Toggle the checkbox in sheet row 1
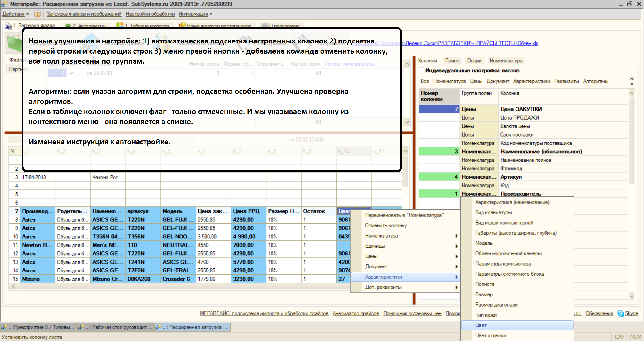This screenshot has width=644, height=341. (x=72, y=73)
